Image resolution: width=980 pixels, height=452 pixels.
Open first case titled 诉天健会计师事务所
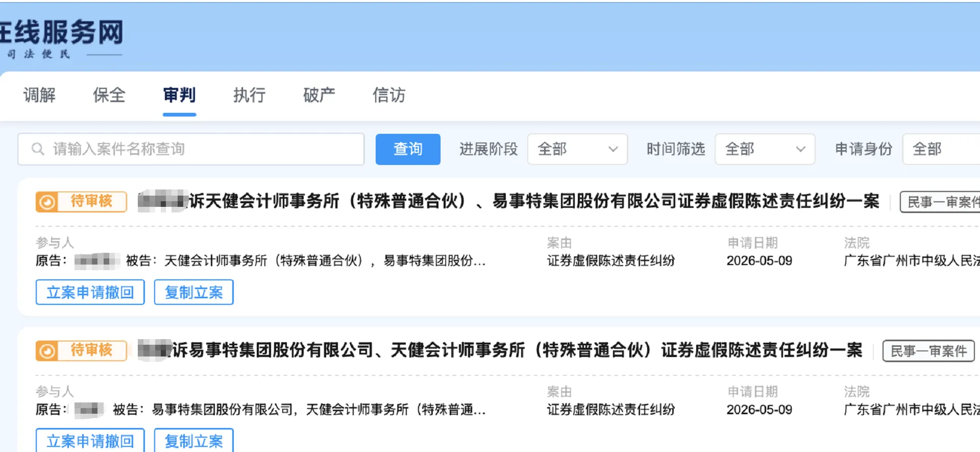(x=509, y=201)
